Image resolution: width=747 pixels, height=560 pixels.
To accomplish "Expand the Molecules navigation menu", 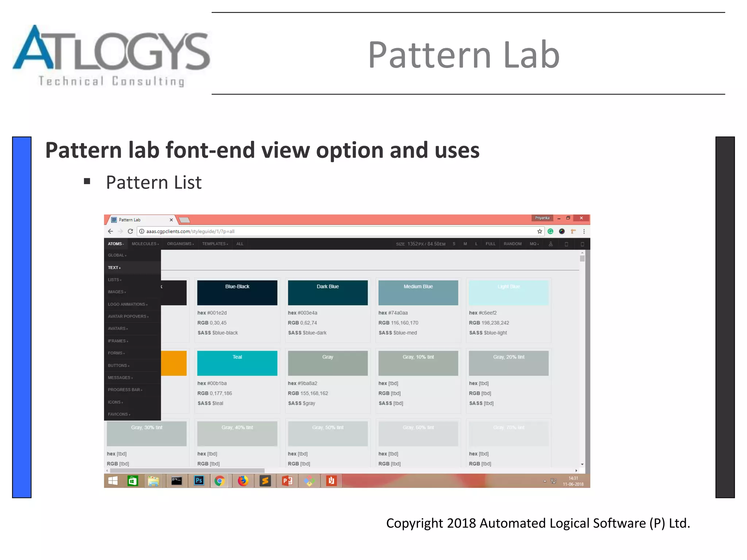I will [x=145, y=244].
